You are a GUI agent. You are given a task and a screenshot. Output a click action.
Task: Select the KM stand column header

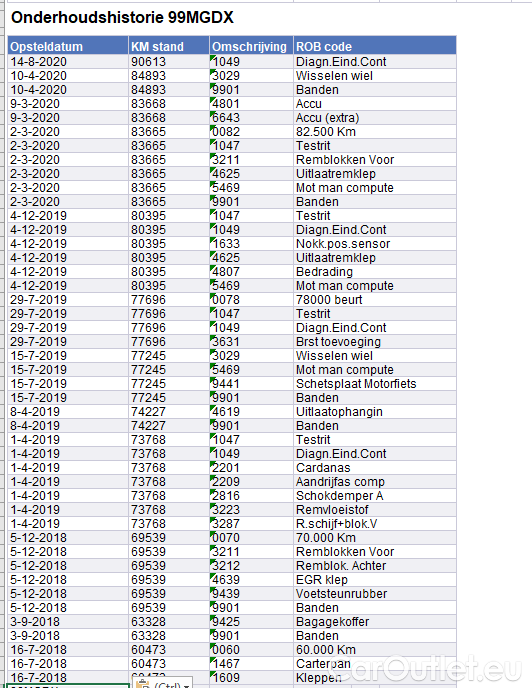coord(169,47)
